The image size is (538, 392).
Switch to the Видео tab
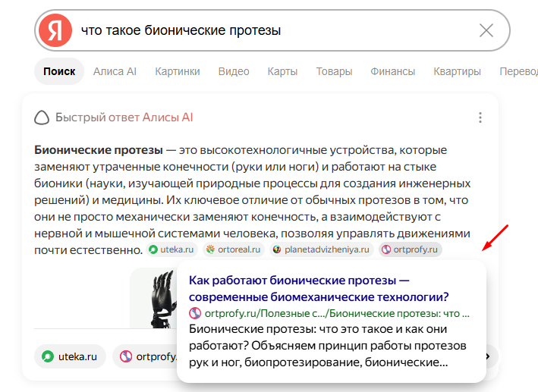(234, 71)
